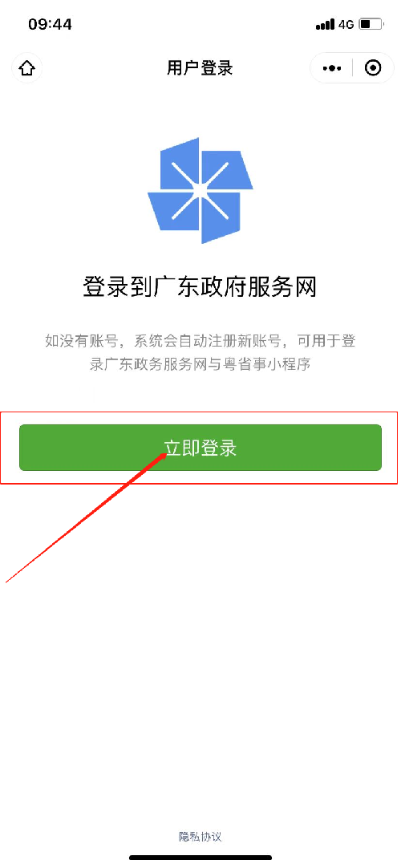Tap description line mentioning 粤省事小程序
This screenshot has height=868, width=401.
(x=200, y=366)
